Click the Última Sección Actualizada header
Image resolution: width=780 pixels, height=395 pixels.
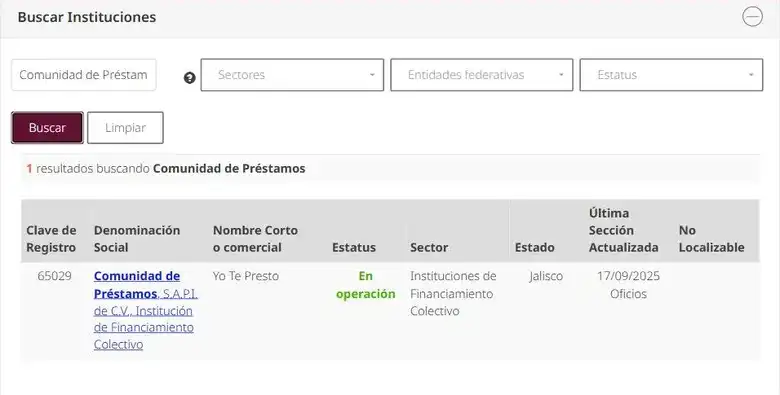(623, 230)
